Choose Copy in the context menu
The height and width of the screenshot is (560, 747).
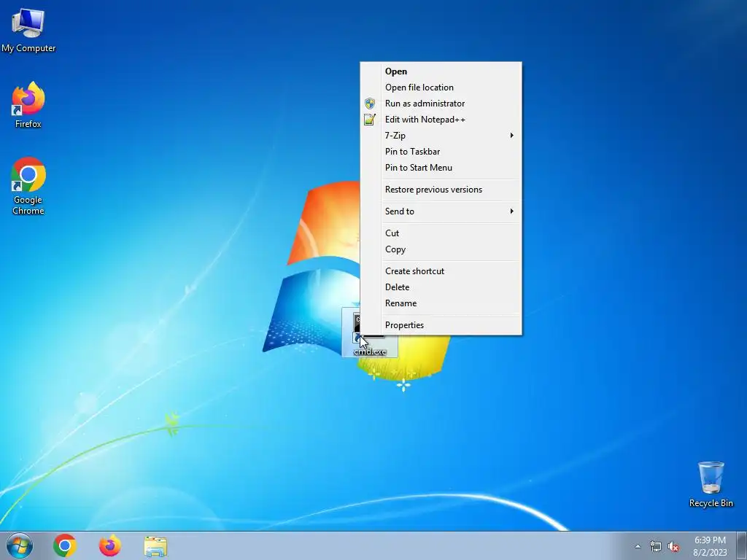441,249
